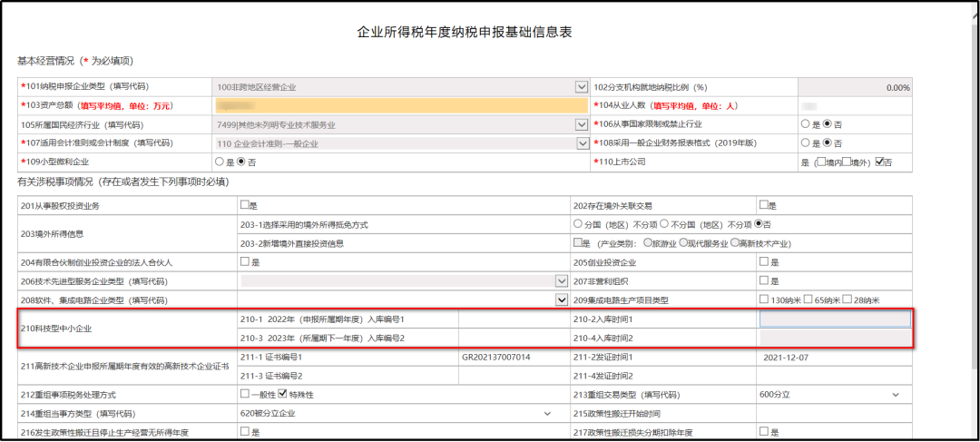
Task: Click the 有关涉税事项情况 section heading
Action: pyautogui.click(x=123, y=183)
